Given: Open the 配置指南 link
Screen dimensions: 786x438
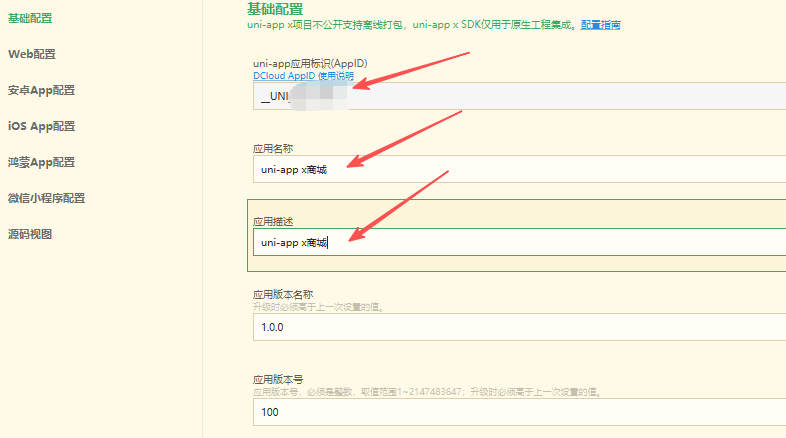Looking at the screenshot, I should pos(600,25).
